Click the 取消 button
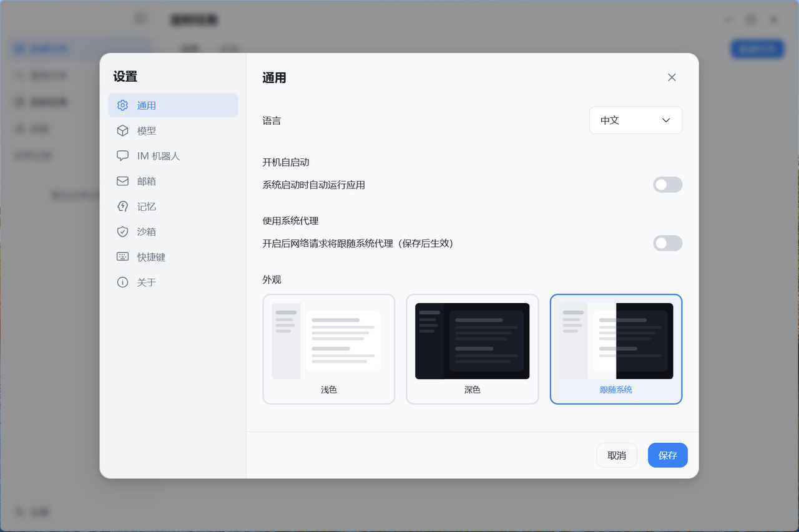The image size is (799, 532). coord(617,455)
